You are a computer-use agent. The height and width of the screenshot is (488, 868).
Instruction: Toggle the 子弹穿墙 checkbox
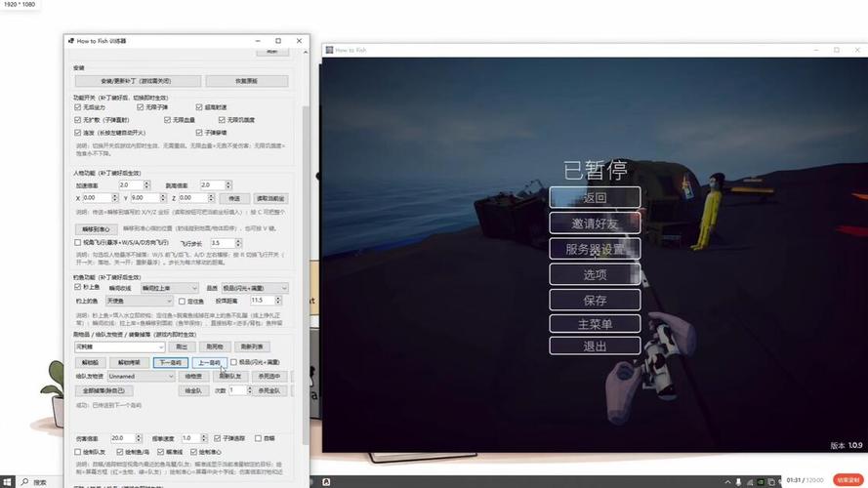[199, 133]
